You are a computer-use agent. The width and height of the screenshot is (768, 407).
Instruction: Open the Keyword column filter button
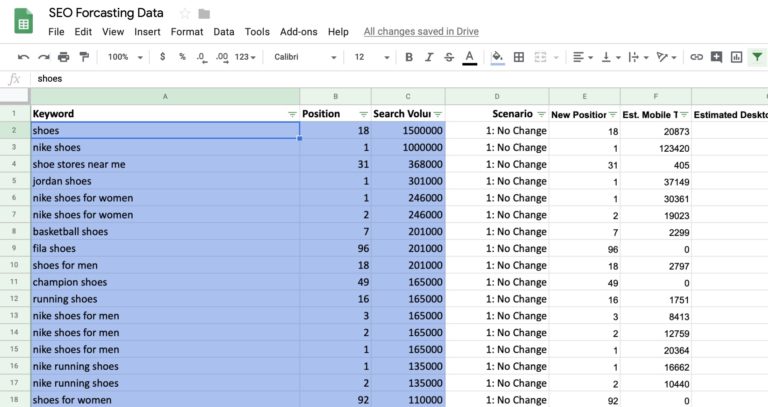point(292,114)
